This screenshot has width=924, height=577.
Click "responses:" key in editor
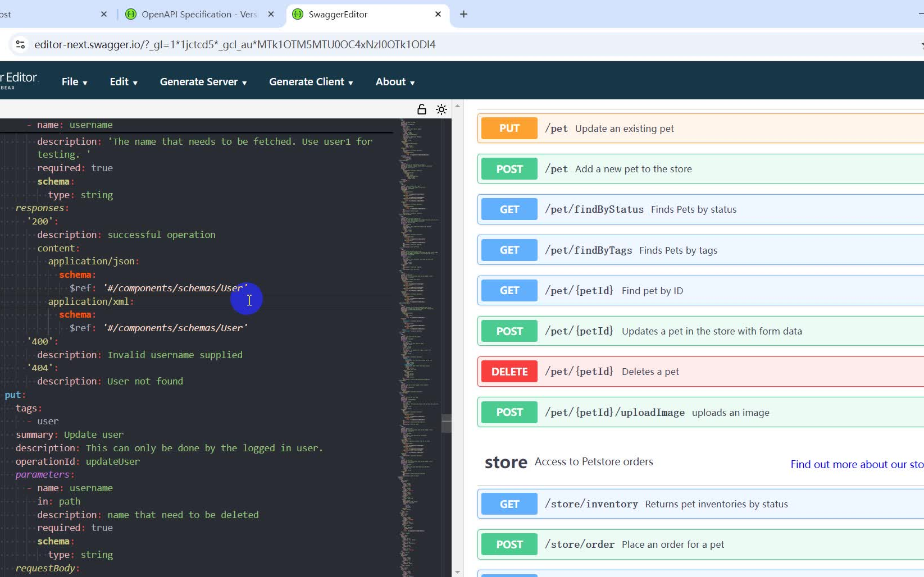42,208
